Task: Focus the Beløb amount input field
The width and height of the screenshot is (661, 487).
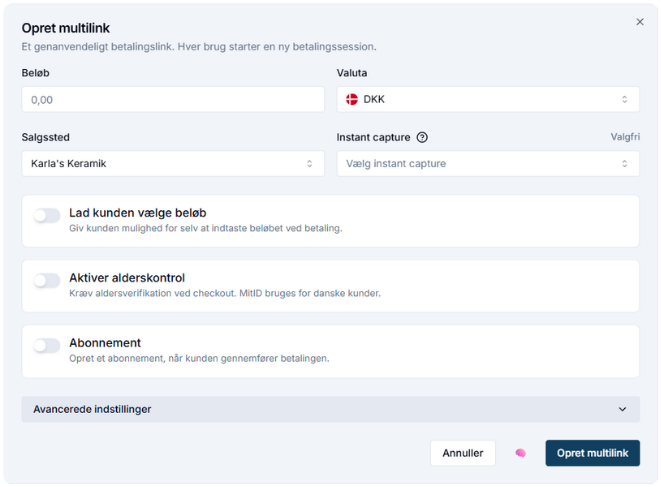Action: (173, 100)
